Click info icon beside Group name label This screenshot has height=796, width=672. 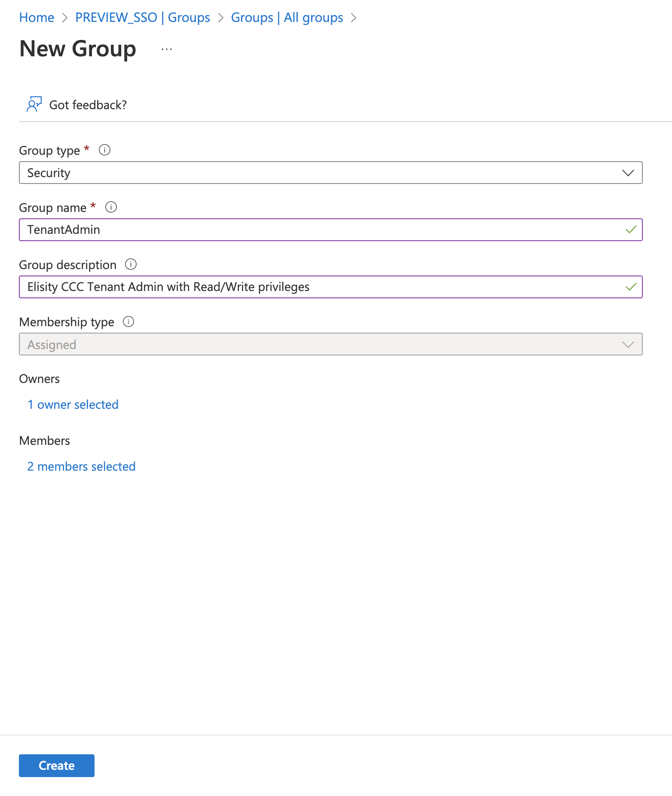111,207
